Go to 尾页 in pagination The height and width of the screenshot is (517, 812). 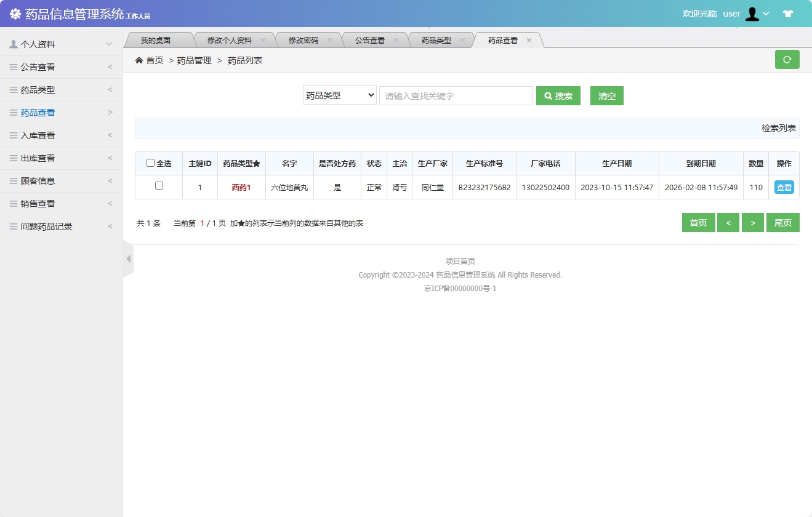(783, 222)
